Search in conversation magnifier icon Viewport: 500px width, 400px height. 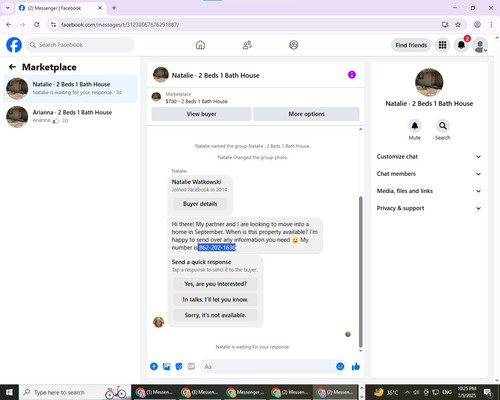tap(443, 126)
